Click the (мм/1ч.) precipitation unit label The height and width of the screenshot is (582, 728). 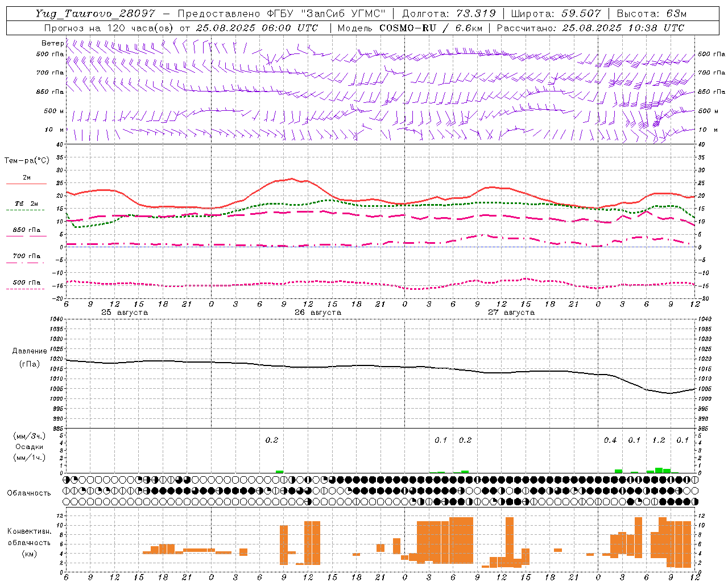(x=30, y=458)
